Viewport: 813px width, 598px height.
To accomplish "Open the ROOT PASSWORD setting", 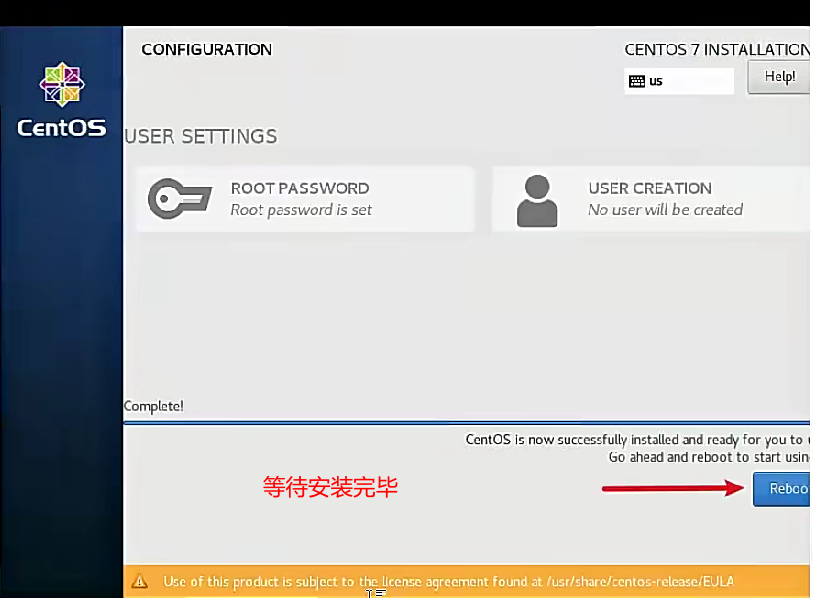I will pyautogui.click(x=305, y=199).
